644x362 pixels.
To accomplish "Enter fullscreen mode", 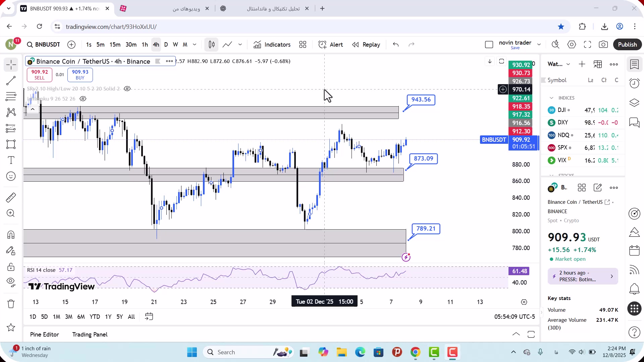I will [587, 45].
